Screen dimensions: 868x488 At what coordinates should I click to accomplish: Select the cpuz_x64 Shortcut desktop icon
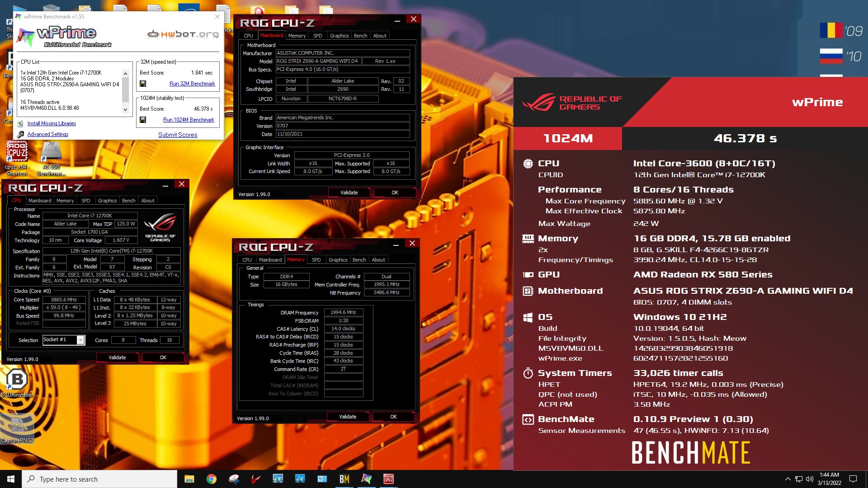[x=17, y=158]
